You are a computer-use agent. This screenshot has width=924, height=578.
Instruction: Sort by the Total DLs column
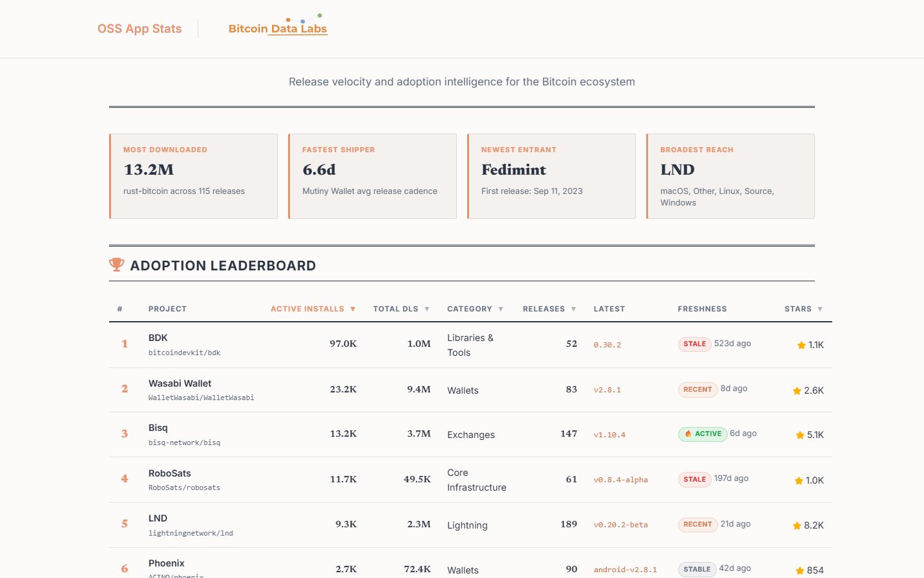coord(401,309)
